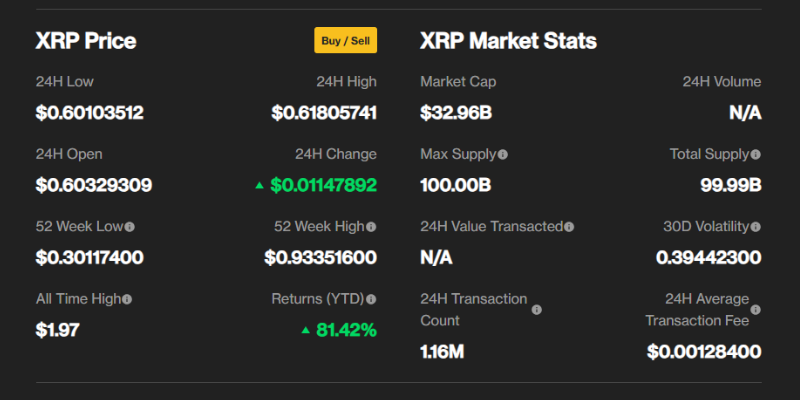Viewport: 800px width, 400px height.
Task: Show Max Supply info icon details
Action: pos(503,155)
